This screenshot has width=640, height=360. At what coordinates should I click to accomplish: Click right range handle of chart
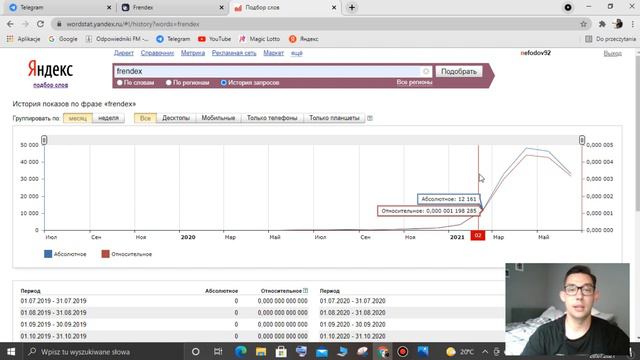(x=582, y=140)
